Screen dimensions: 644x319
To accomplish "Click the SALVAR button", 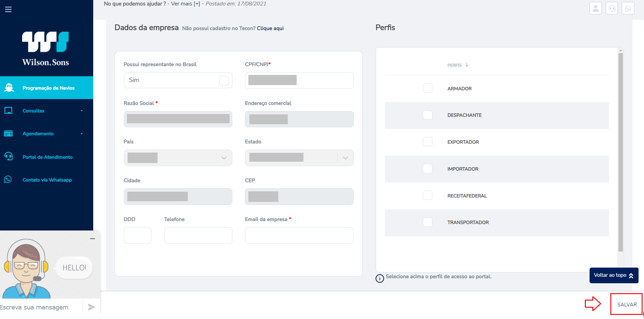I will (x=627, y=304).
